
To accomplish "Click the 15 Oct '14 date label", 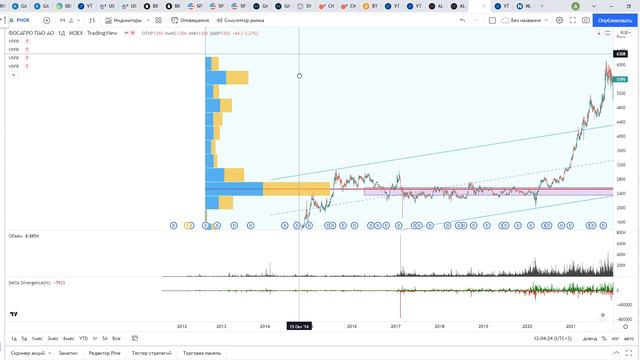I will [299, 326].
